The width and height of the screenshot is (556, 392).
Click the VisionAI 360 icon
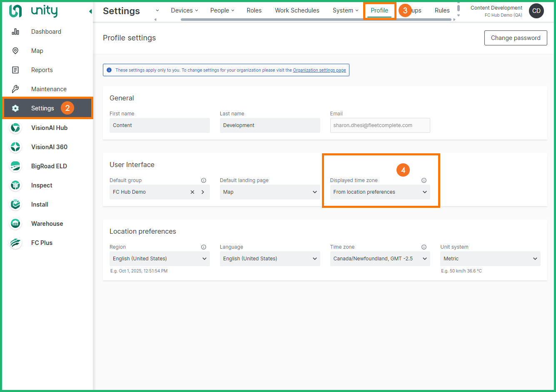[x=15, y=147]
